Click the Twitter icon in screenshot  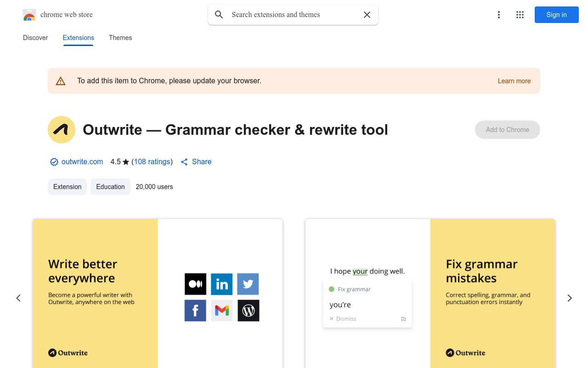pos(248,284)
